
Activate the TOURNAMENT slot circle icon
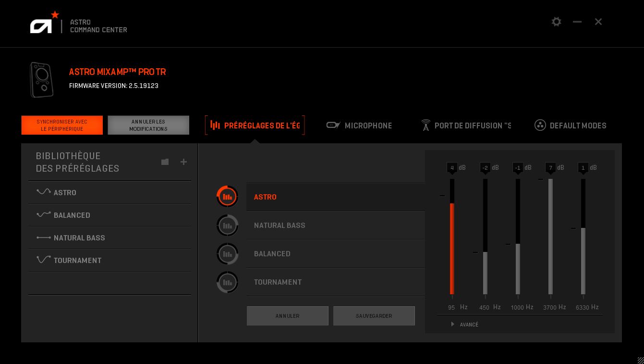coord(227,282)
